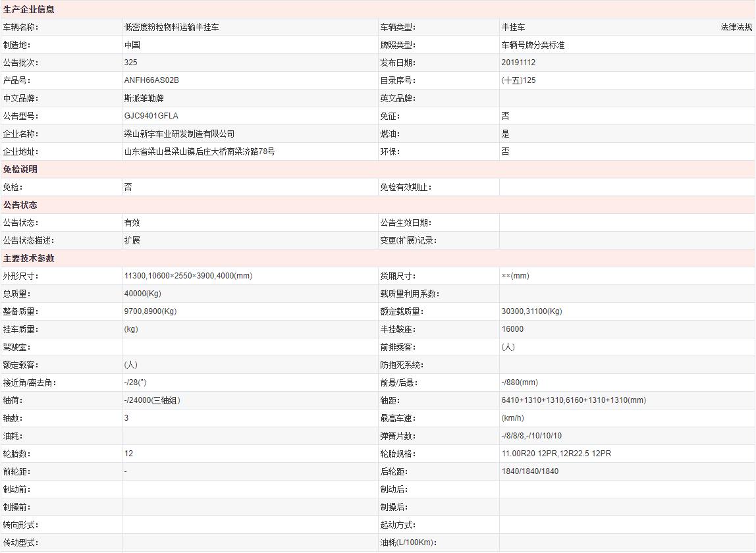Select the Chinese brand 斯派菲勒牌

[x=144, y=99]
